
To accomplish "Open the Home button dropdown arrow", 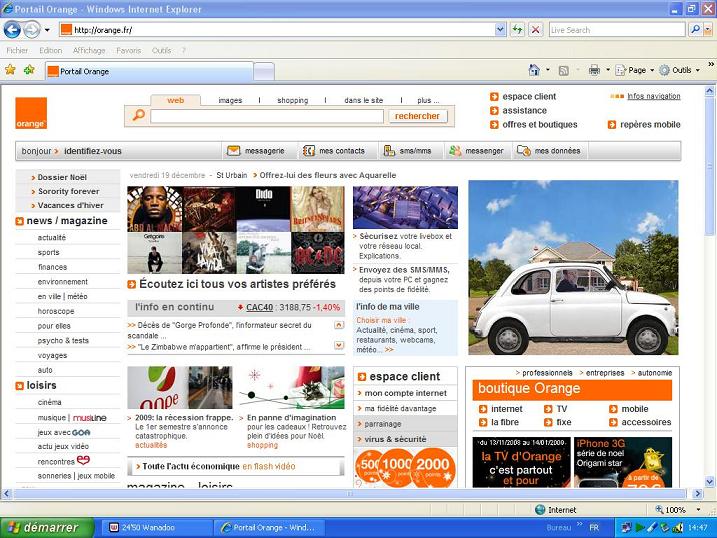I will (x=548, y=70).
